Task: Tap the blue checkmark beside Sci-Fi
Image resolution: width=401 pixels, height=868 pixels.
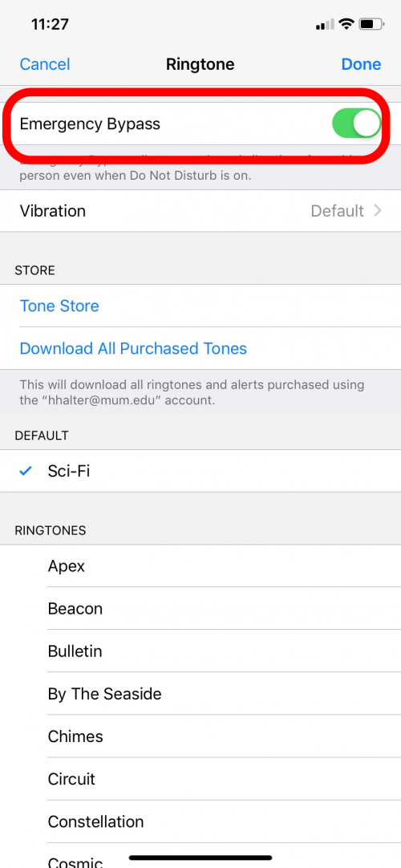Action: coord(26,471)
